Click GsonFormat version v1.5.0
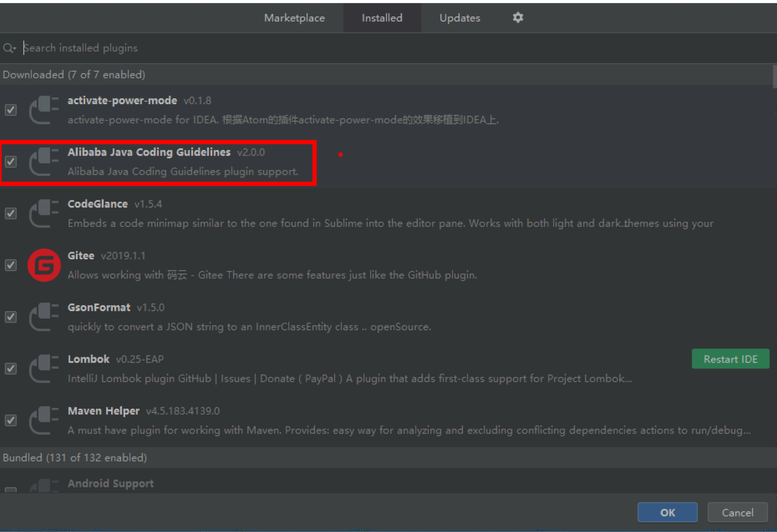This screenshot has width=777, height=532. (x=151, y=307)
